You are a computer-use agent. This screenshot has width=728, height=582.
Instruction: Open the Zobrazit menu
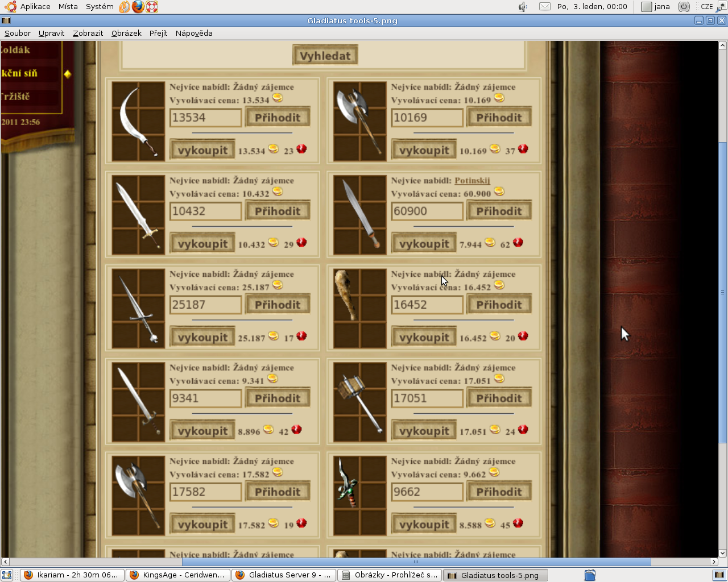pyautogui.click(x=88, y=33)
